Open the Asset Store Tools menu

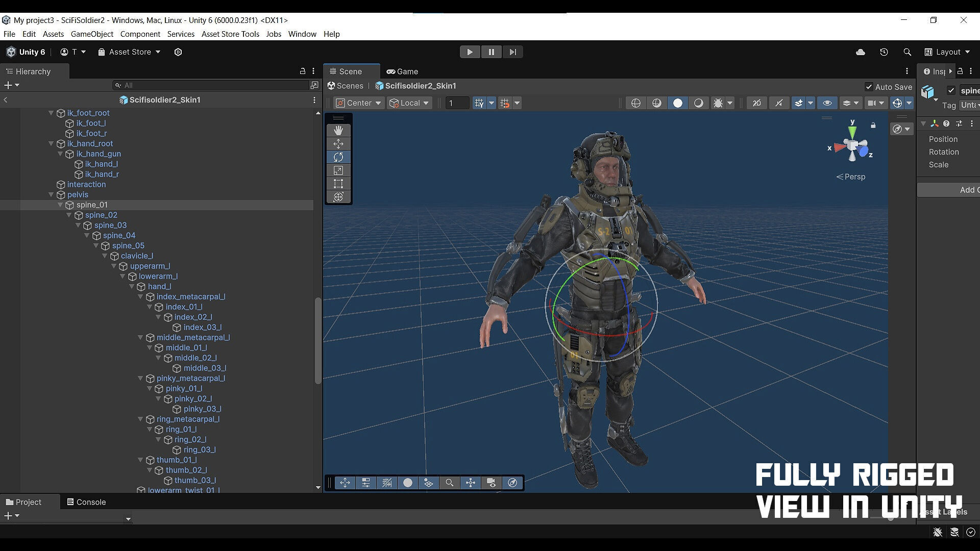click(230, 34)
